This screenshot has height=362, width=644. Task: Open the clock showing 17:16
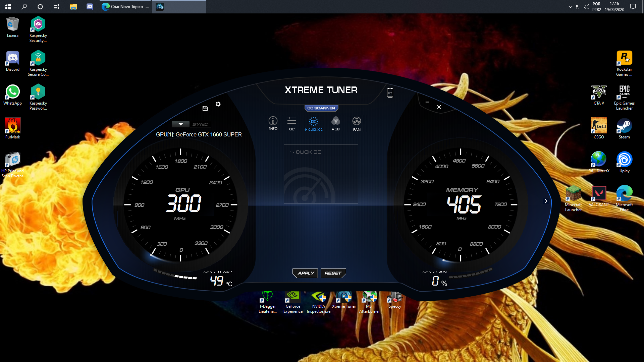click(614, 7)
